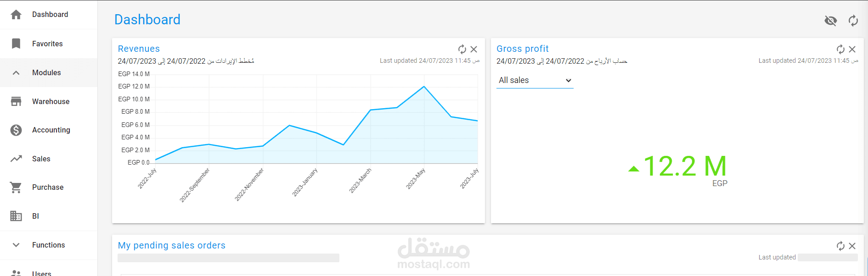Select the BI module label
The height and width of the screenshot is (276, 868).
click(x=35, y=216)
